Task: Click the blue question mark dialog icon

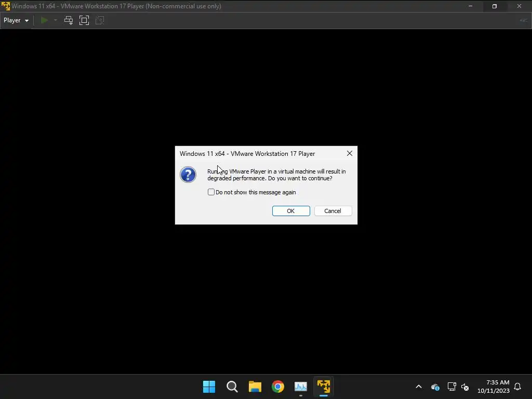Action: [188, 175]
